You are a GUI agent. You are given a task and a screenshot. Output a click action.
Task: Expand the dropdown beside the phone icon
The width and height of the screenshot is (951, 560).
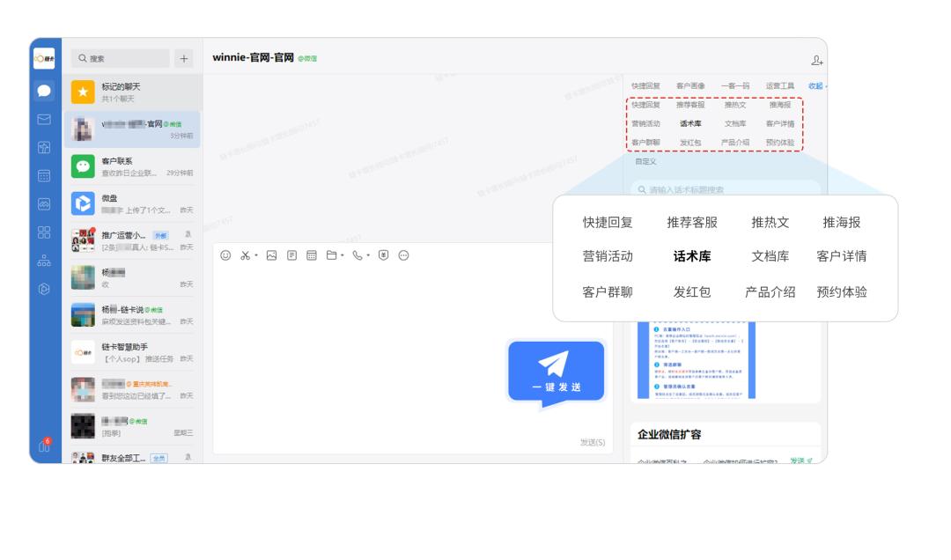click(x=367, y=254)
